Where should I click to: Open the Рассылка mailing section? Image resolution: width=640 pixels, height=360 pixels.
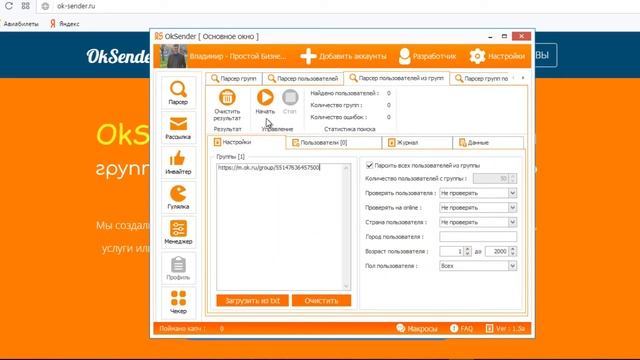click(x=178, y=128)
